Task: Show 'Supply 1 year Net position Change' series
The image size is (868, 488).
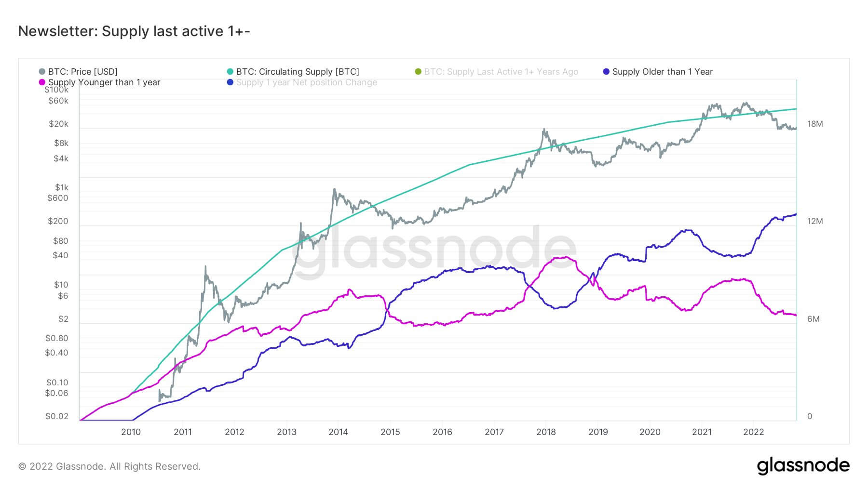Action: (x=307, y=82)
